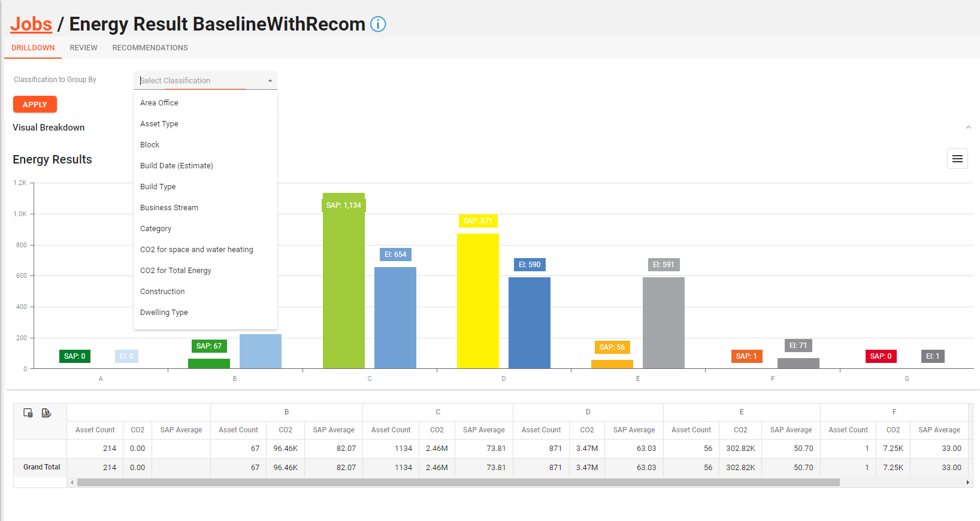This screenshot has height=521, width=980.
Task: Pick CO2 for Total Energy option
Action: [x=176, y=271]
